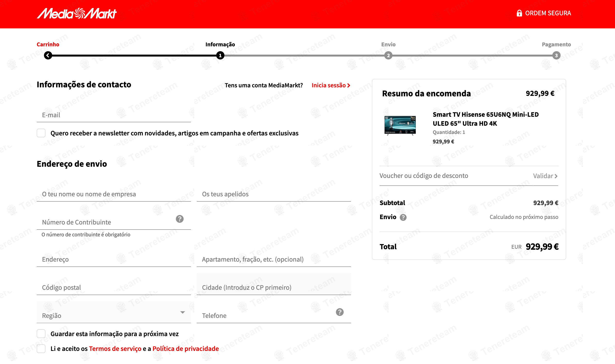The image size is (615, 364).
Task: Focus the Cidade field
Action: tap(273, 284)
